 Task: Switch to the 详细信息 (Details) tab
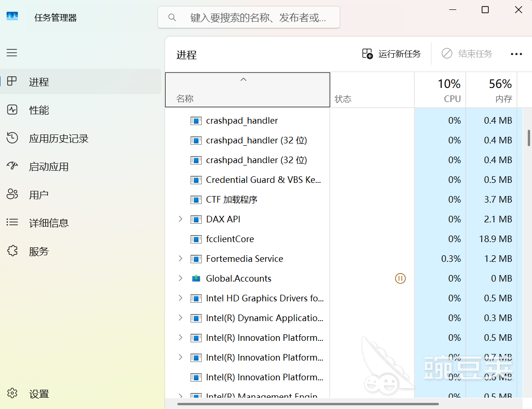(81, 222)
